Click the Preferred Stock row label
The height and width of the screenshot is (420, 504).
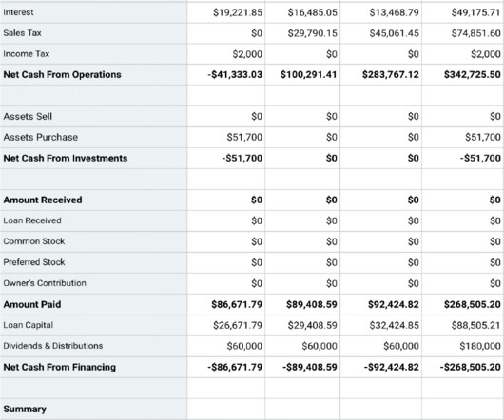point(34,262)
